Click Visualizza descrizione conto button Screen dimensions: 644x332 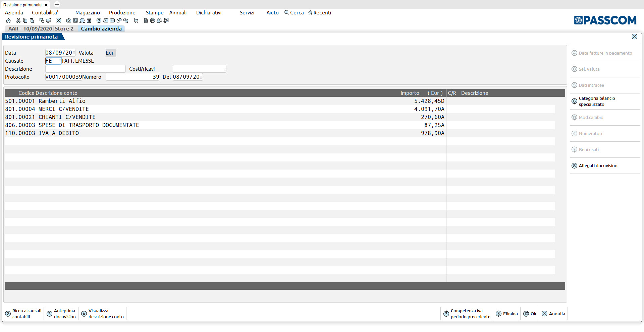pos(103,314)
